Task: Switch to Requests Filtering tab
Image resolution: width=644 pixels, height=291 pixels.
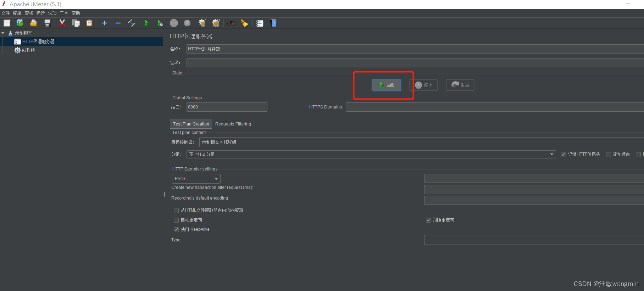Action: coord(233,124)
